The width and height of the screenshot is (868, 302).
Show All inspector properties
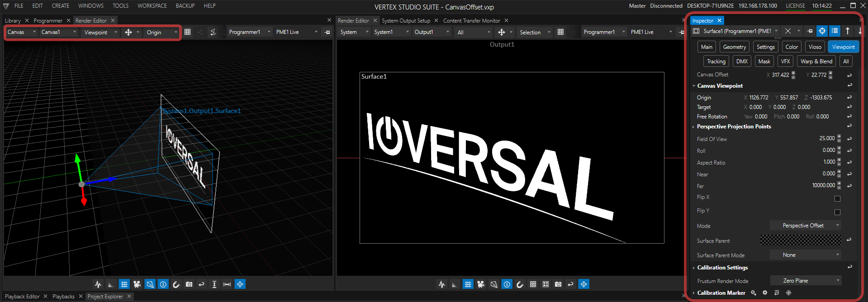(x=846, y=61)
